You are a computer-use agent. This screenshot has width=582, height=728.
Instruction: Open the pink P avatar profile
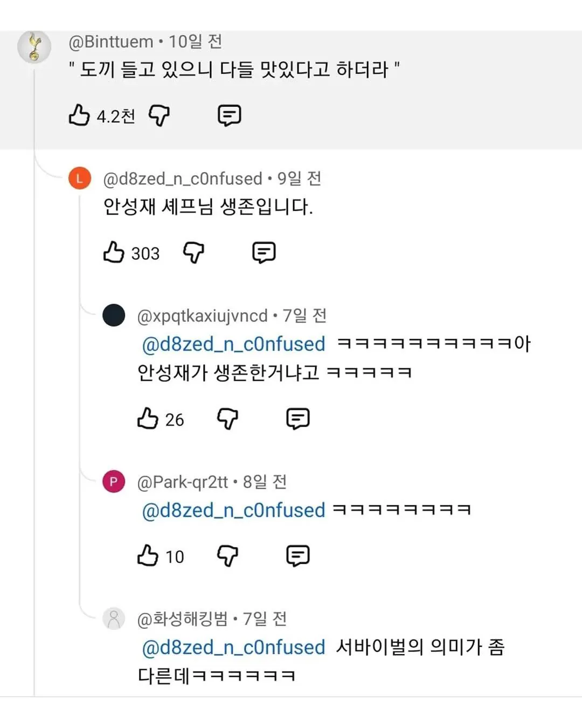pyautogui.click(x=114, y=482)
